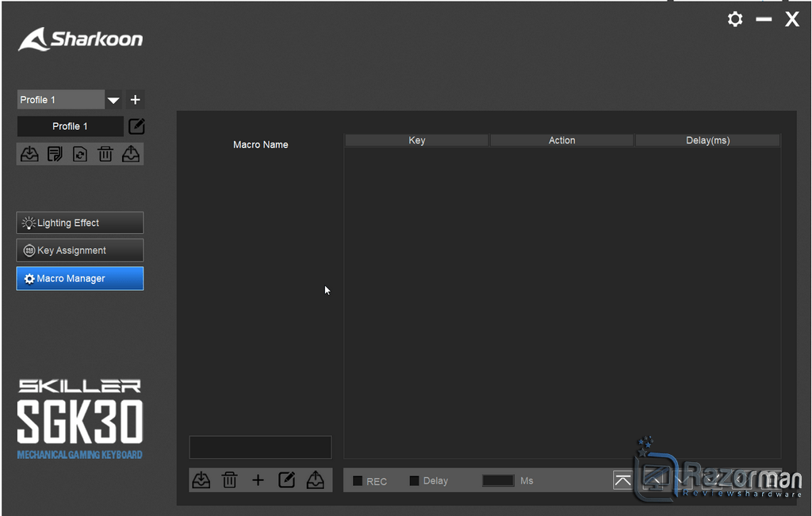
Task: Delete the macro using the macro toolbar trash icon
Action: point(229,480)
